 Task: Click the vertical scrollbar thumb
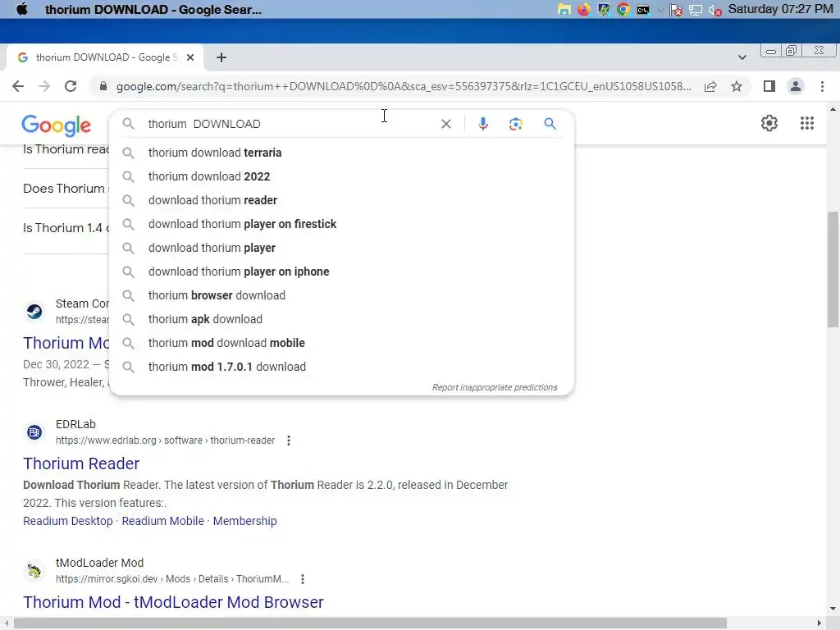[x=833, y=269]
